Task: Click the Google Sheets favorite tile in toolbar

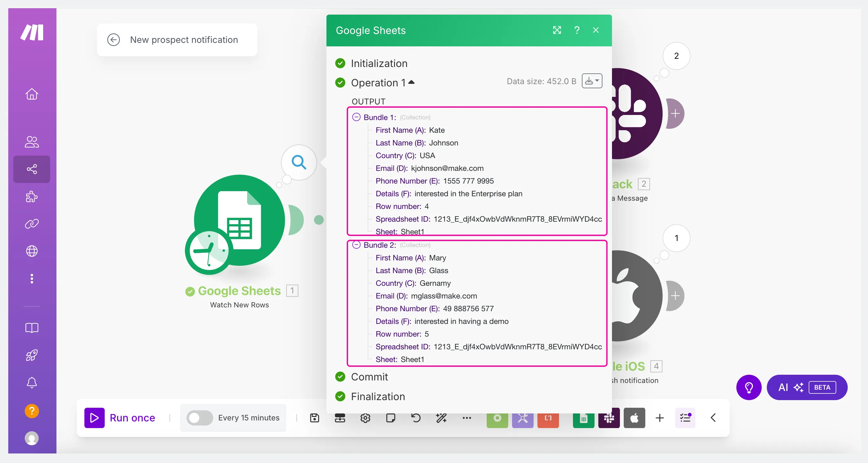Action: 584,418
